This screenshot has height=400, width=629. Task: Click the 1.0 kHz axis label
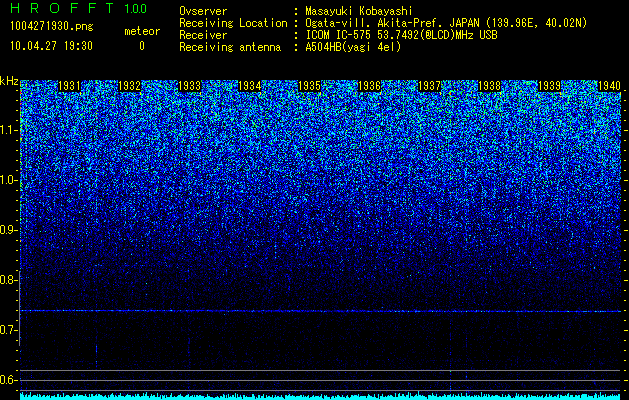pos(9,180)
